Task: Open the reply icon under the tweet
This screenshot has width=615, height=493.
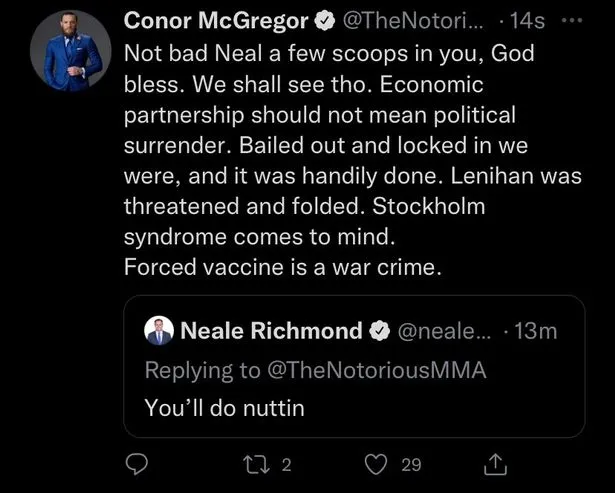Action: point(136,464)
